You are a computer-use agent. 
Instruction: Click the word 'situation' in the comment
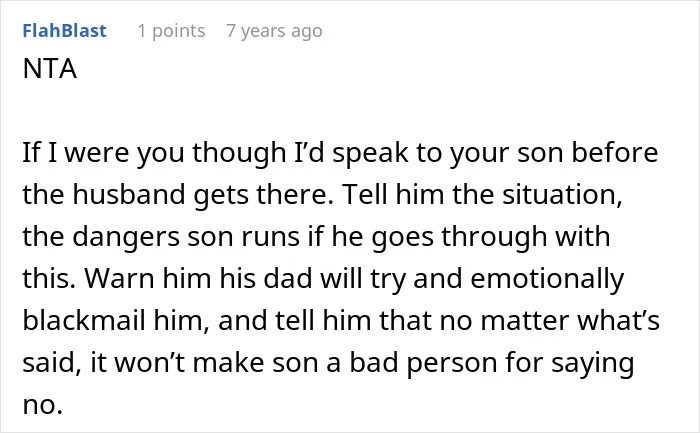[x=562, y=195]
